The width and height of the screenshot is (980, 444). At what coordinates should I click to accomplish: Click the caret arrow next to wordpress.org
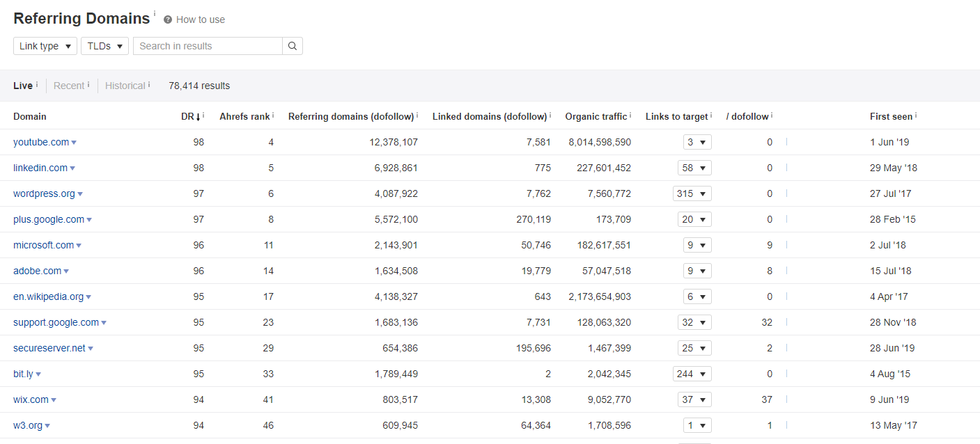click(x=80, y=194)
